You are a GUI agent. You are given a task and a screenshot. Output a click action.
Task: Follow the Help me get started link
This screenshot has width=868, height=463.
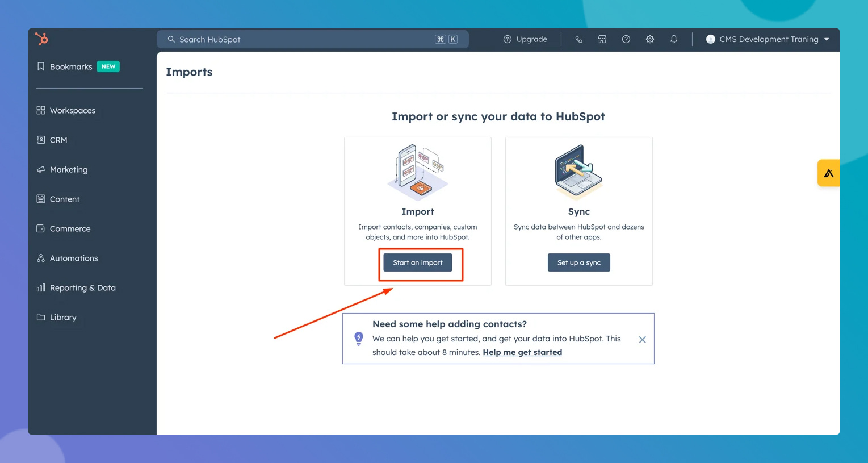(522, 352)
